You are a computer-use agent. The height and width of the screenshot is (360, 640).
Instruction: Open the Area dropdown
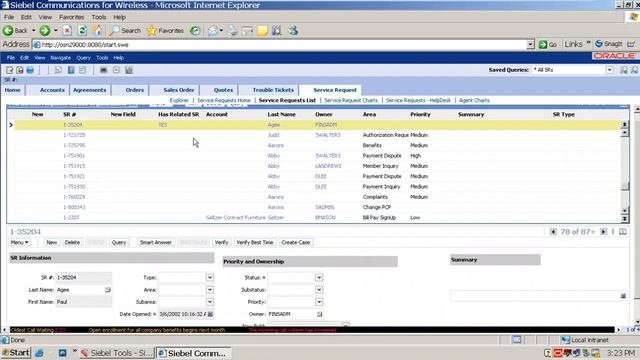point(209,289)
